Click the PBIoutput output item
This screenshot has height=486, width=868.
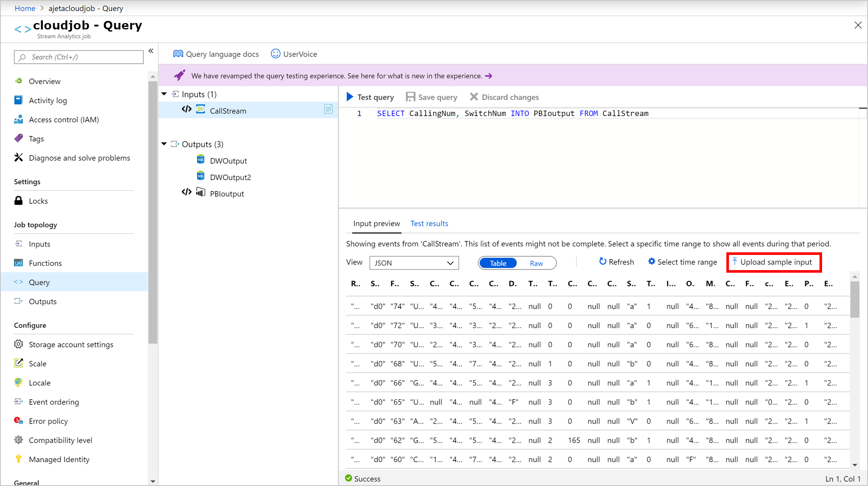tap(227, 193)
